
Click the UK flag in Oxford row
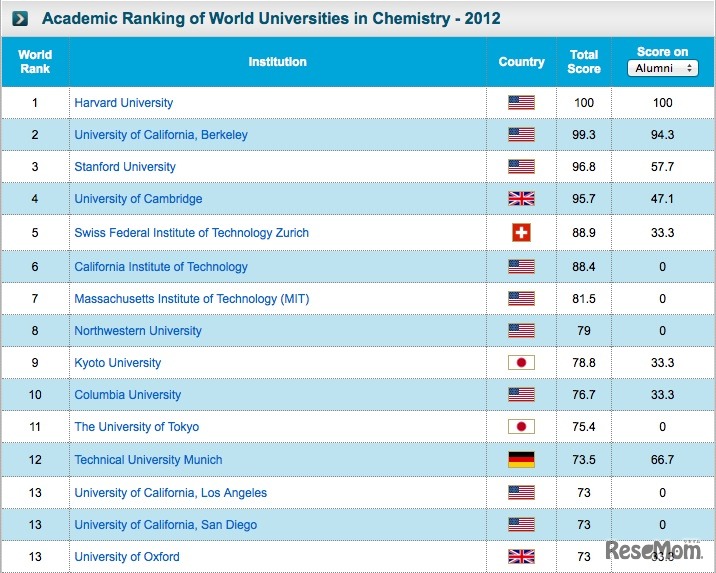pyautogui.click(x=521, y=557)
